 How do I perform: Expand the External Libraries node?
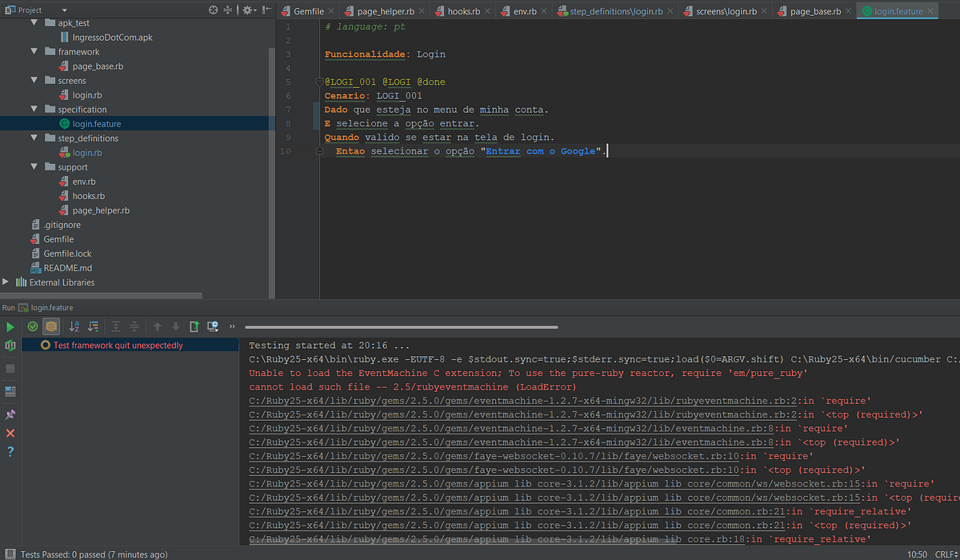(6, 282)
